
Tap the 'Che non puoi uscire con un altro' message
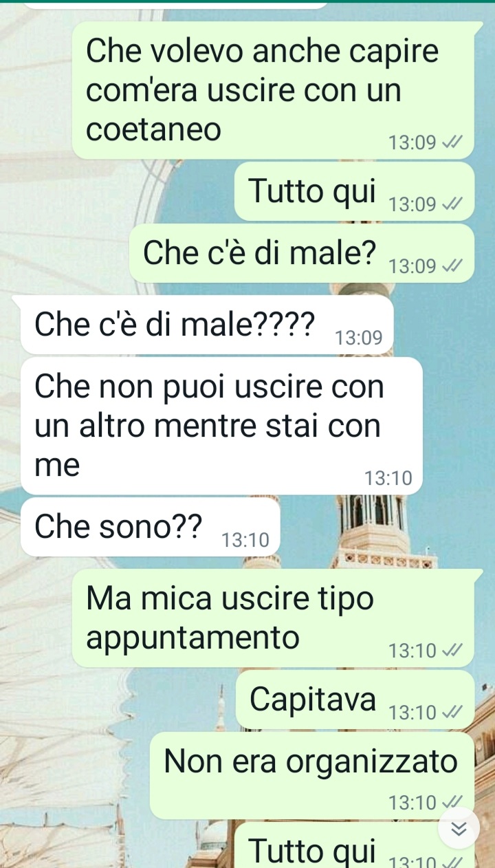[x=221, y=426]
